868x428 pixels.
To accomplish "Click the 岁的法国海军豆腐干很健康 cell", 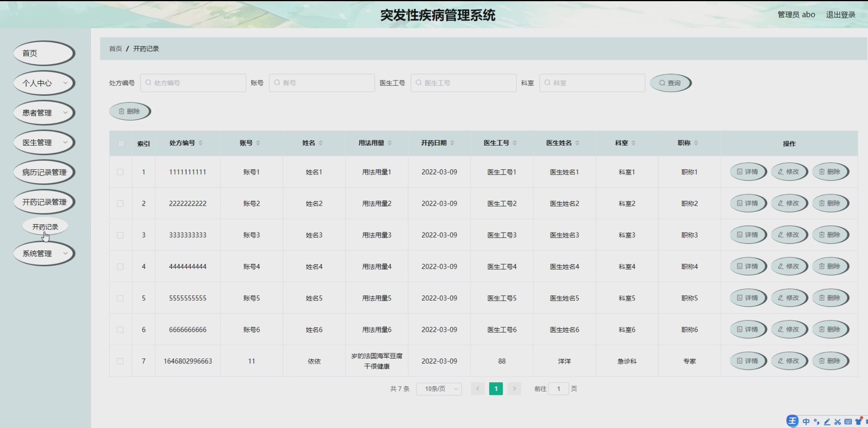I will point(377,361).
